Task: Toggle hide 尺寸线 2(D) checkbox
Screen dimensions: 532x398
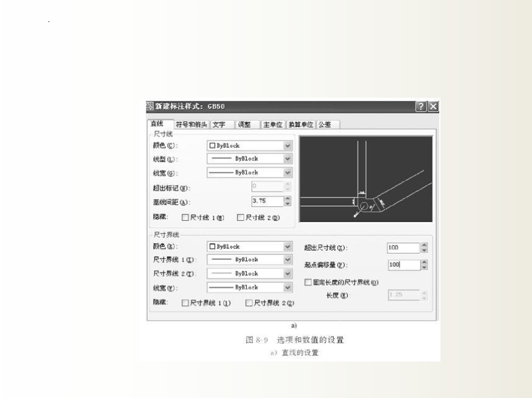Action: point(241,217)
